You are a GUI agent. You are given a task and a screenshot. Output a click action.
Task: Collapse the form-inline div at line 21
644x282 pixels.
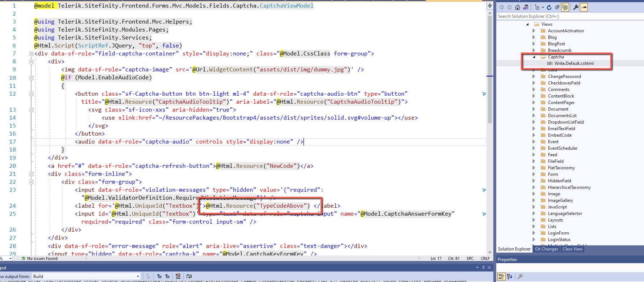[31, 174]
